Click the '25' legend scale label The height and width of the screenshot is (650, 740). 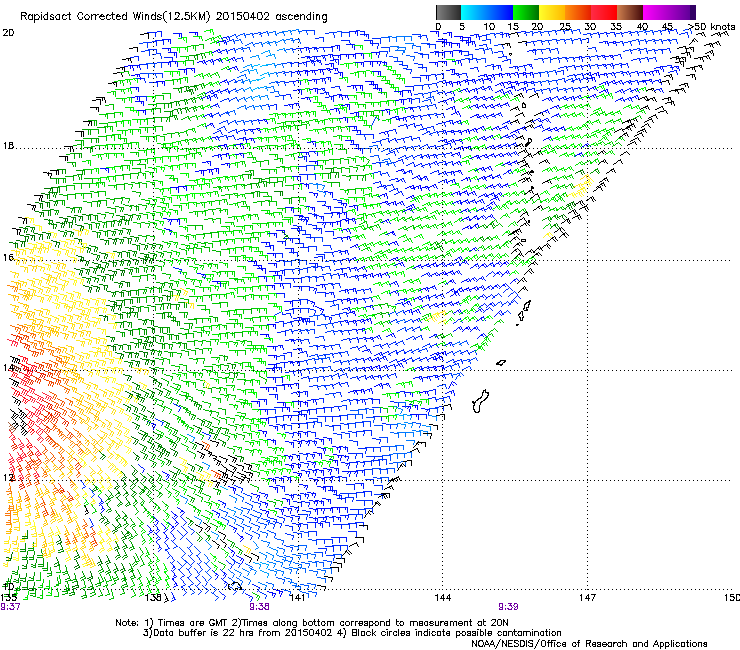tap(565, 27)
